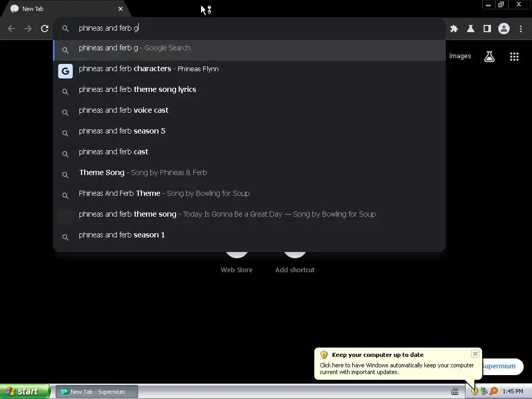
Task: Open the toolbar flask experiments icon
Action: 471,29
